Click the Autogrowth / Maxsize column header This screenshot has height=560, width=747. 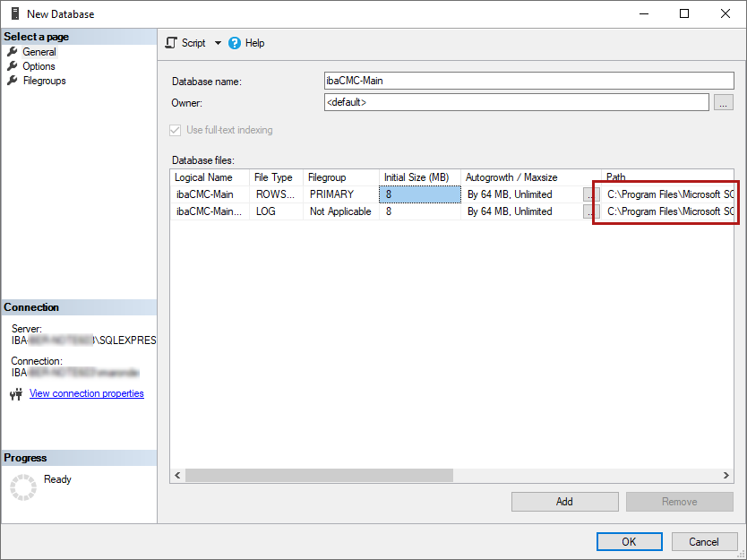(x=531, y=177)
